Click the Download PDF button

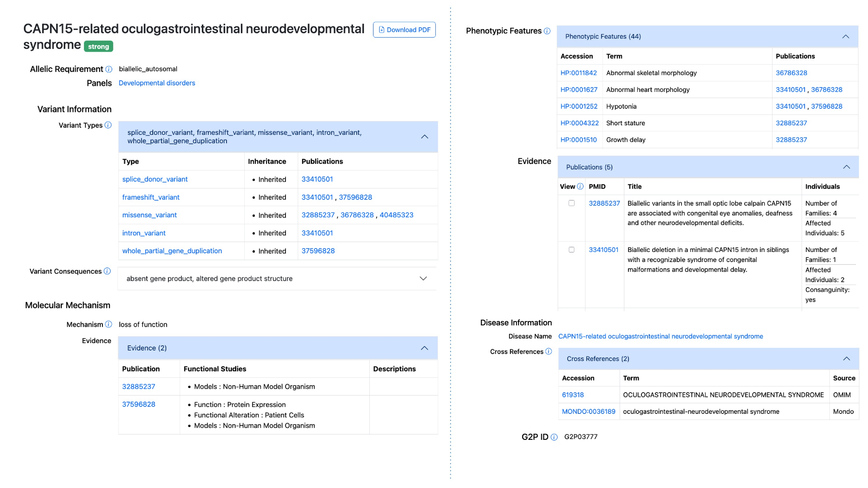[404, 30]
